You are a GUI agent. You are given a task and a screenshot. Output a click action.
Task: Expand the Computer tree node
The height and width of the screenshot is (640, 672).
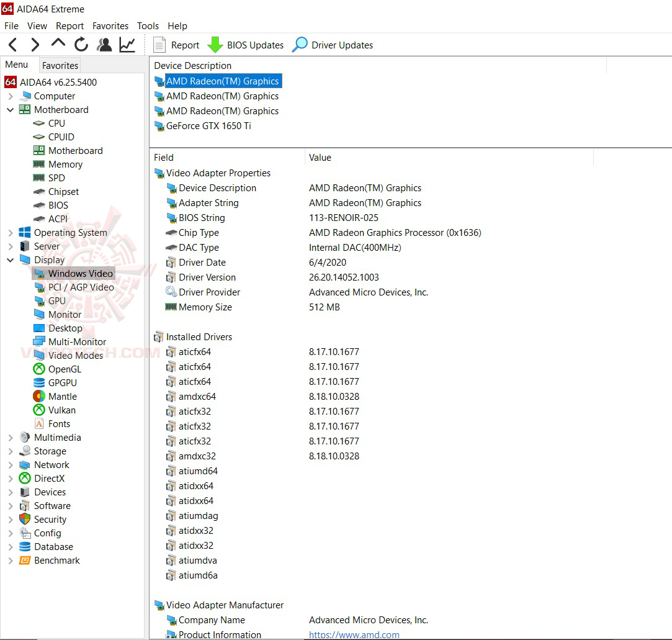click(11, 96)
